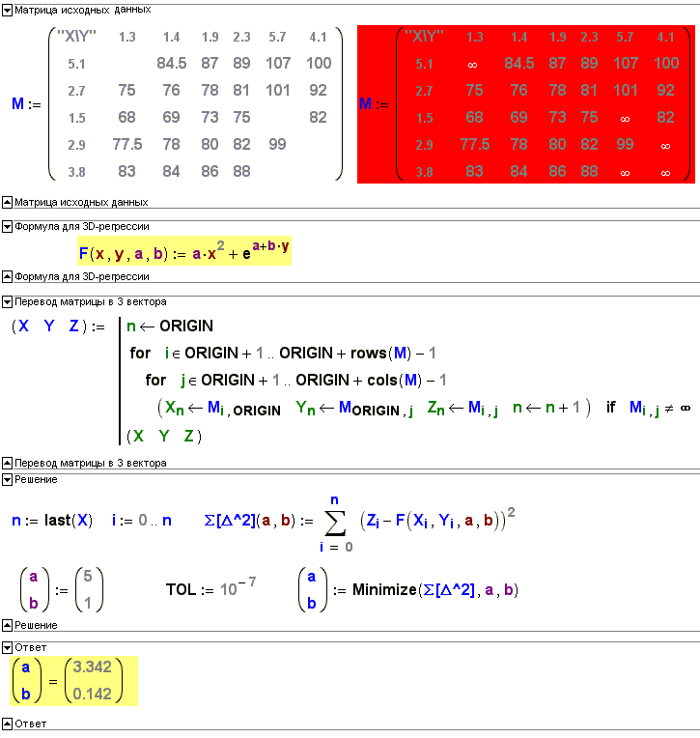Screen dimensions: 700x738
Task: Click cell 107 in the white matrix
Action: pos(278,63)
